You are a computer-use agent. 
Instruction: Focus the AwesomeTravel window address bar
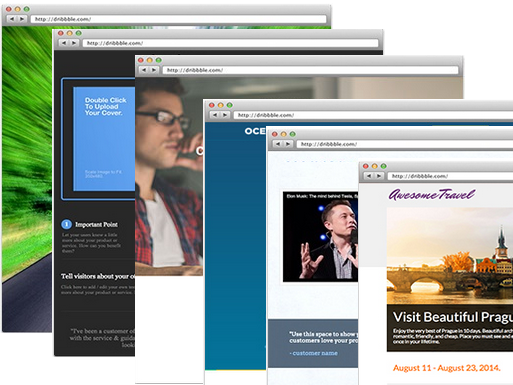[x=450, y=176]
